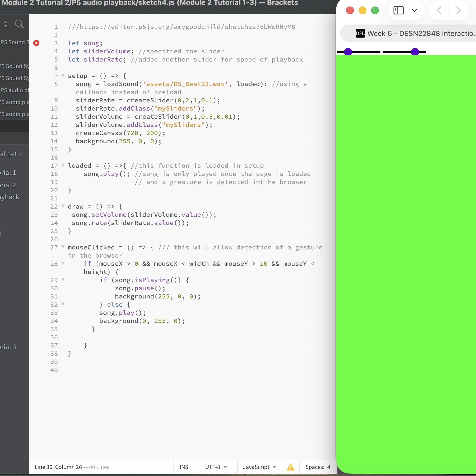Select the first P5 Sound working file
The image size is (476, 476).
[x=14, y=42]
